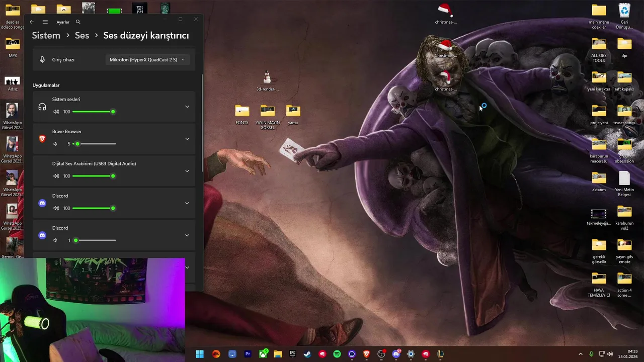Select the FONTS folder on desktop
Viewport: 644px width, 362px height.
(242, 115)
